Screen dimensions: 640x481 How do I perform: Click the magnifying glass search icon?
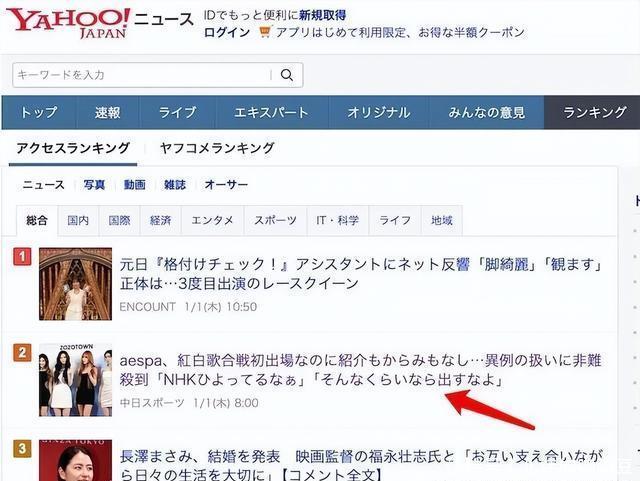287,75
